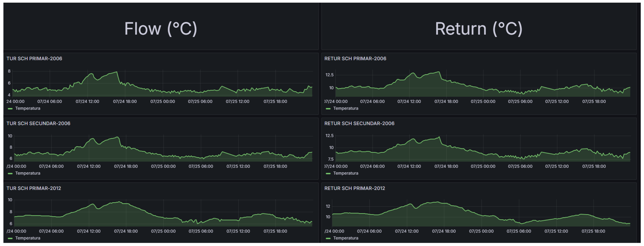The width and height of the screenshot is (644, 246).
Task: Click green legend color swatch in RETUR SCH PRIMAR-2012
Action: (x=328, y=238)
